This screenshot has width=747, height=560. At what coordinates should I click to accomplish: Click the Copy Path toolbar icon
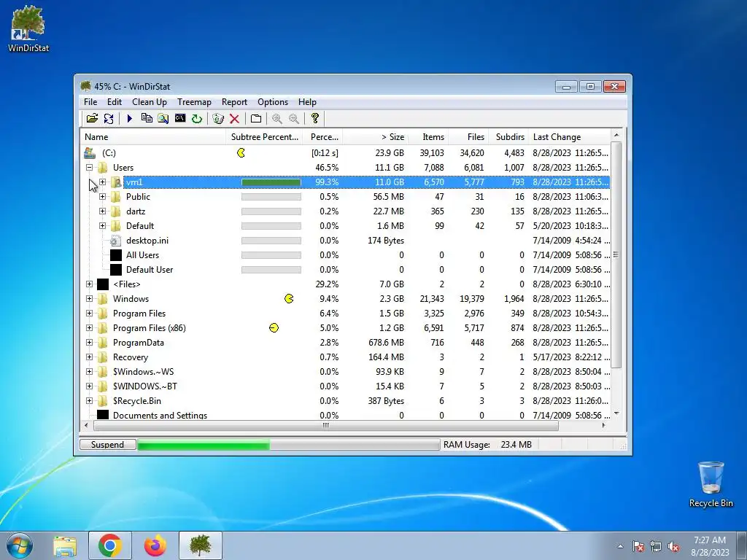147,118
